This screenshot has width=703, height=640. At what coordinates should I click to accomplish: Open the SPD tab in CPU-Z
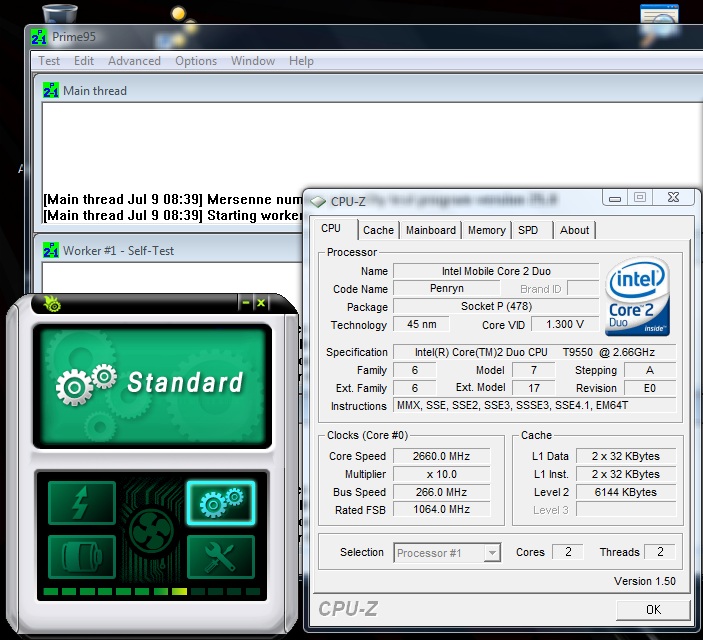528,230
